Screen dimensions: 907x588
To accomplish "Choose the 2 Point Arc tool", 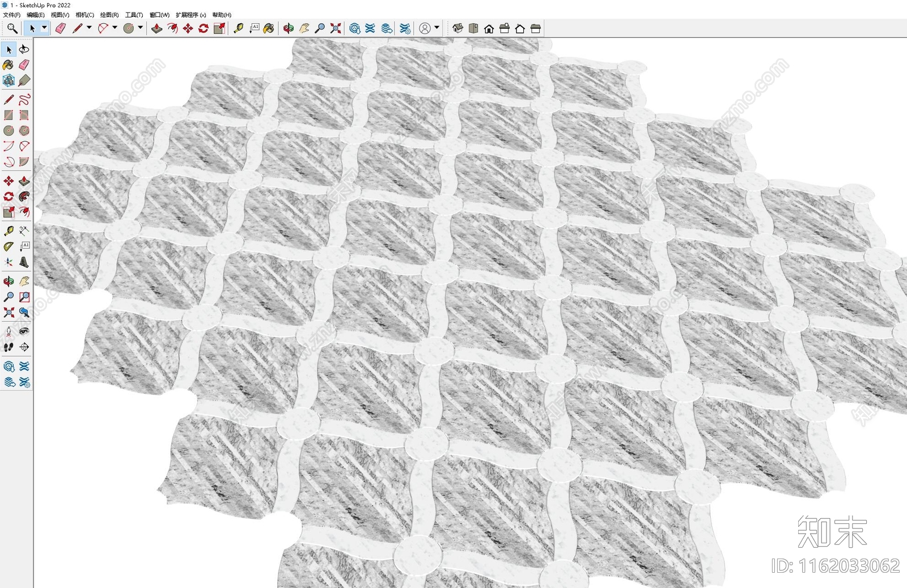I will pos(24,146).
